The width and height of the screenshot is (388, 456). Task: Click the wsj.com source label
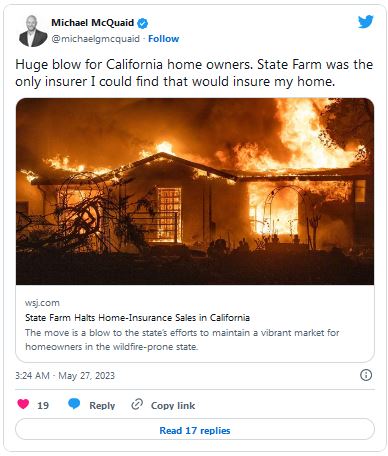[x=42, y=303]
